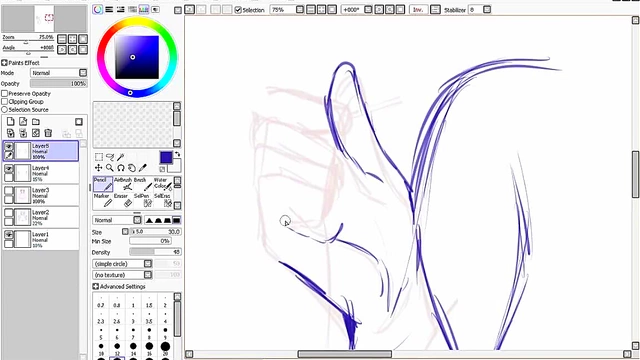Select the Layer2 layer

(41, 218)
